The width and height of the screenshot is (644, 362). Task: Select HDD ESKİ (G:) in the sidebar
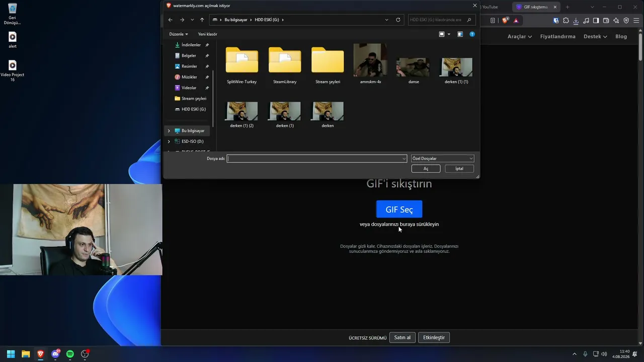pyautogui.click(x=194, y=109)
